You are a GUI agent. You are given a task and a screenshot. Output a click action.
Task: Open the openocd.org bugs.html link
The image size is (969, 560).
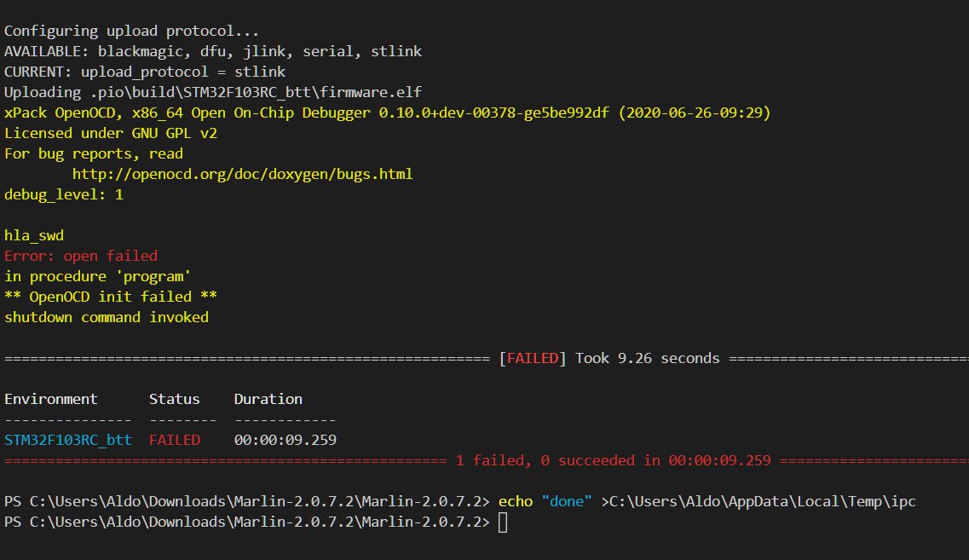point(242,174)
